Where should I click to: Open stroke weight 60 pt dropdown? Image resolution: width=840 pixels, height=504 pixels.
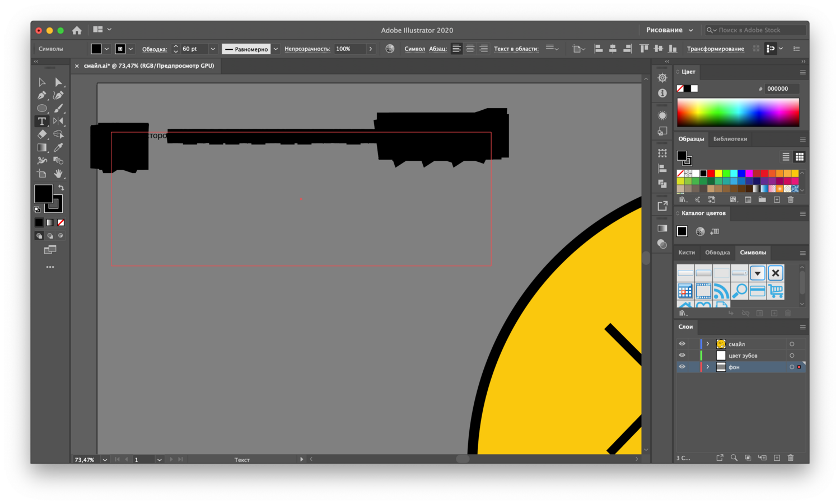tap(213, 49)
